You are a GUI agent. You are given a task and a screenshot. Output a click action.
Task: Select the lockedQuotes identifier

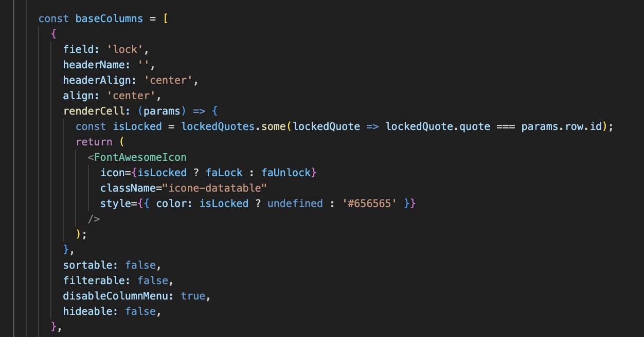pyautogui.click(x=218, y=126)
